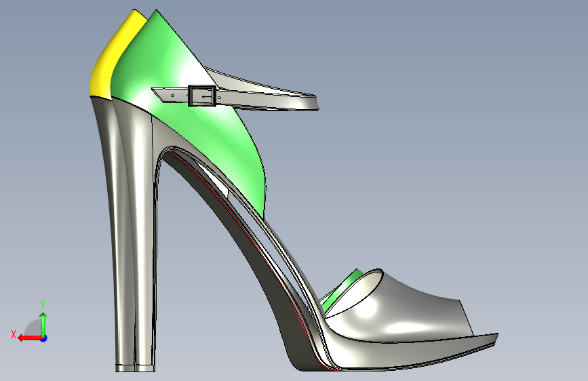
Task: Select the platform sole edge at toe tip
Action: click(x=484, y=343)
